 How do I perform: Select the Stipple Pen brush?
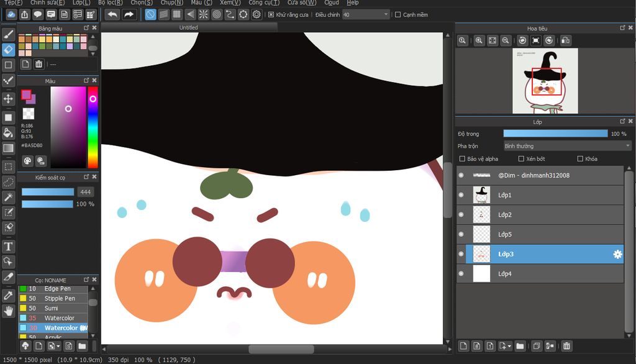click(53, 298)
